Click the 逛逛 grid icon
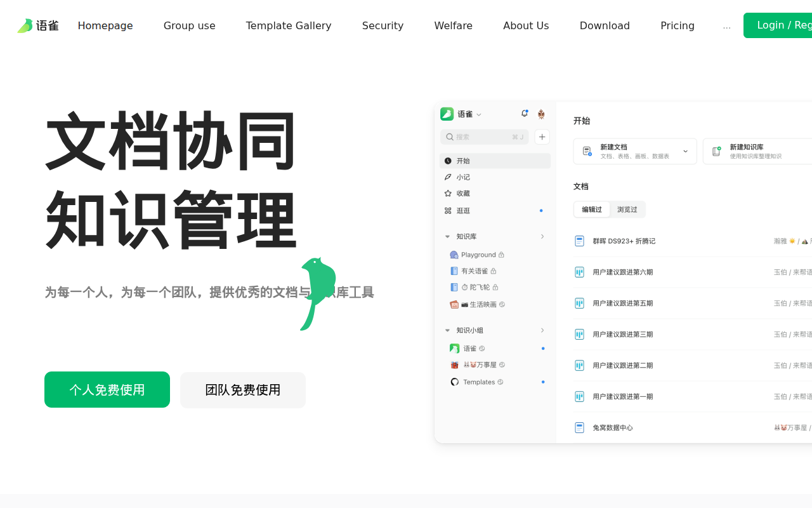Image resolution: width=812 pixels, height=508 pixels. point(449,210)
